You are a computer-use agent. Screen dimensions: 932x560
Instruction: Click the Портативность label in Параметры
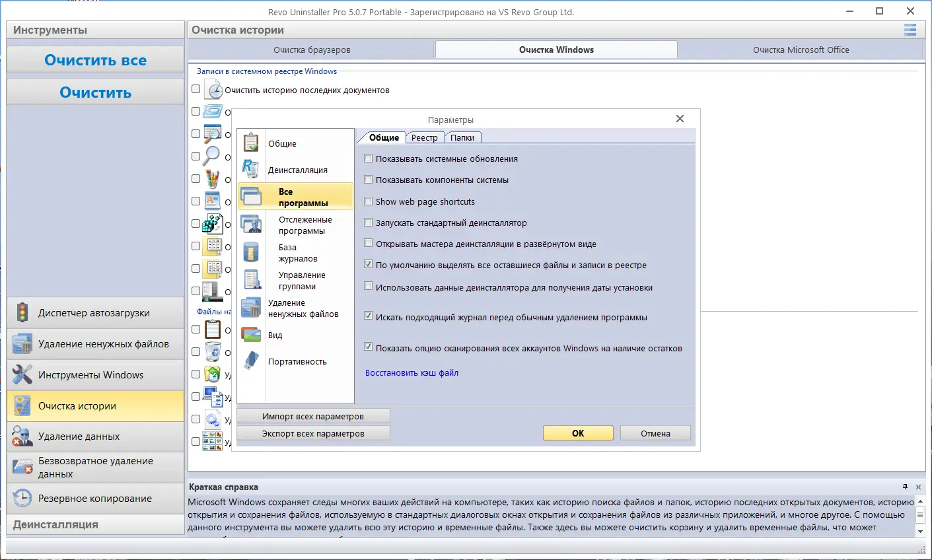click(x=297, y=362)
